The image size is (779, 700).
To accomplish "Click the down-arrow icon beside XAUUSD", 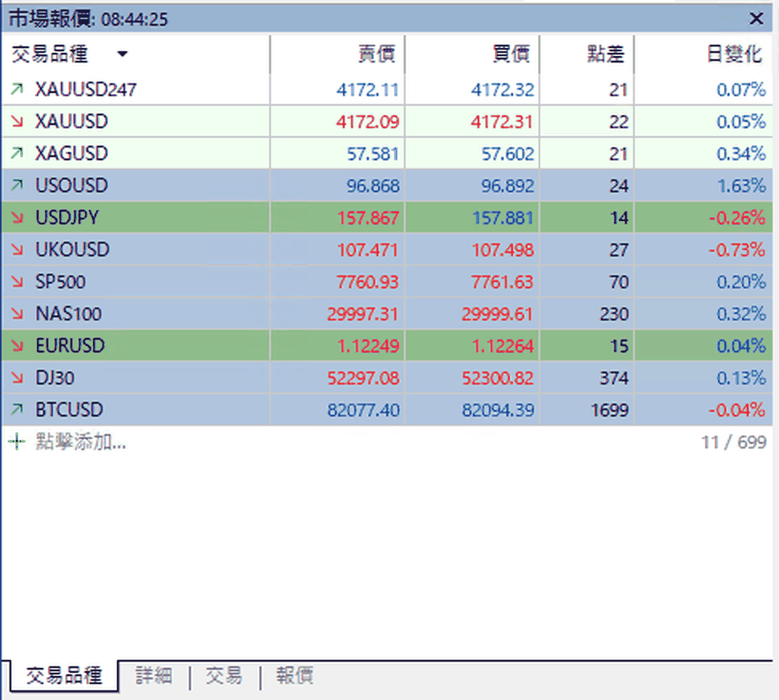I will 18,121.
